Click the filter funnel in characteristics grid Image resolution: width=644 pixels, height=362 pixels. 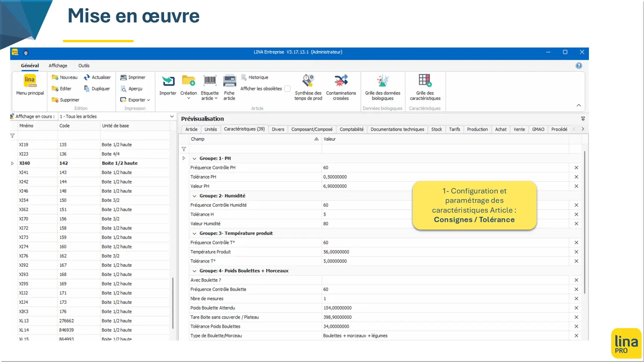coord(184,149)
